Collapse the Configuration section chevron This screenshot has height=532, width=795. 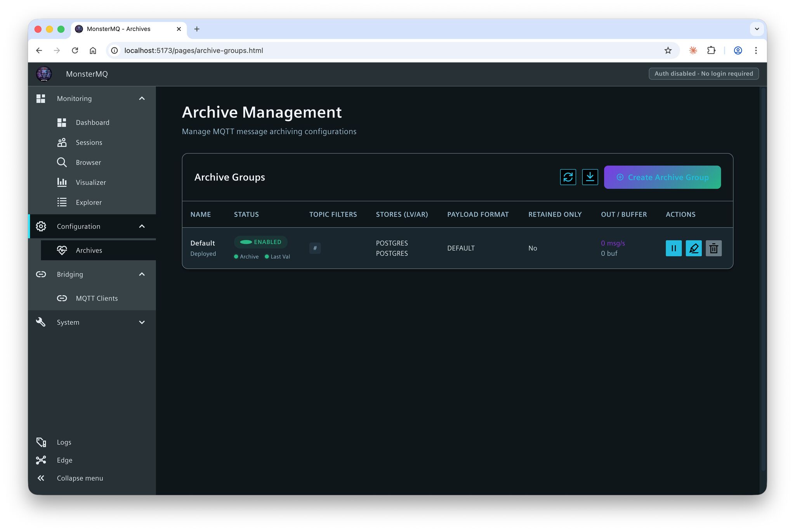[x=142, y=226]
